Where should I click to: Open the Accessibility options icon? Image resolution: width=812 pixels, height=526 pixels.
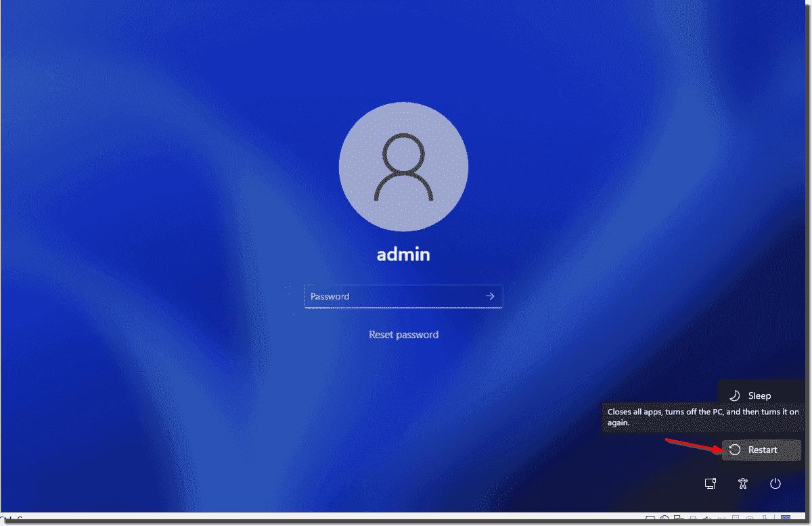point(743,483)
